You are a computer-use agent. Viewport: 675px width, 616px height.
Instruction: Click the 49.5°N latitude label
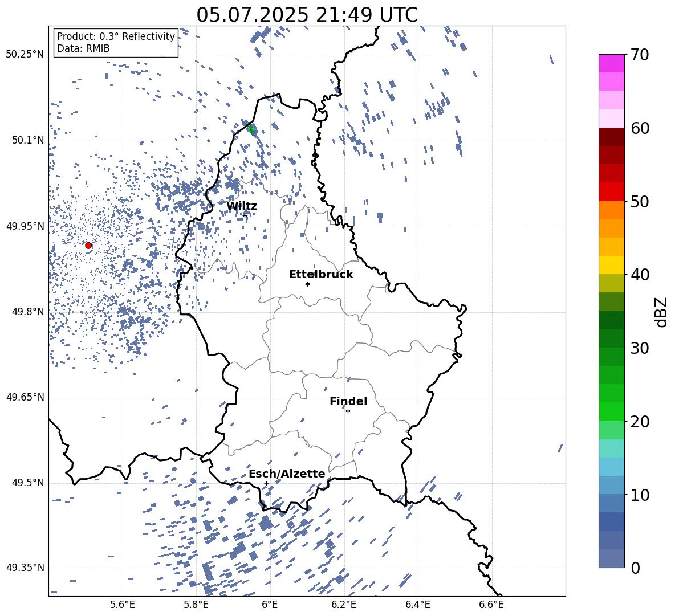pyautogui.click(x=28, y=483)
